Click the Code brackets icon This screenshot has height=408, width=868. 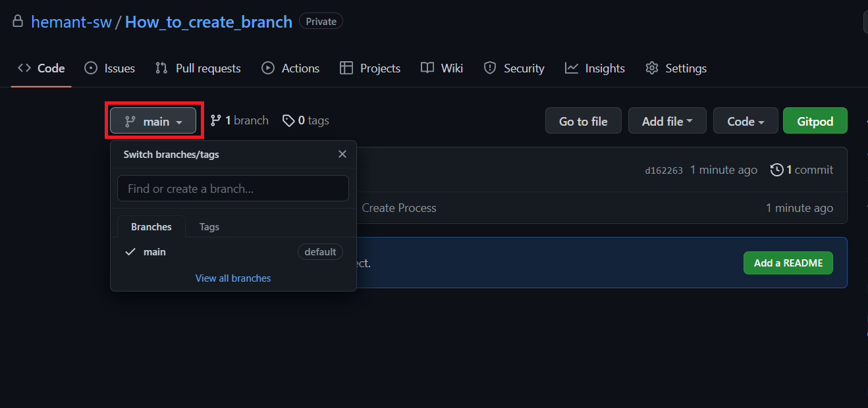click(x=24, y=68)
